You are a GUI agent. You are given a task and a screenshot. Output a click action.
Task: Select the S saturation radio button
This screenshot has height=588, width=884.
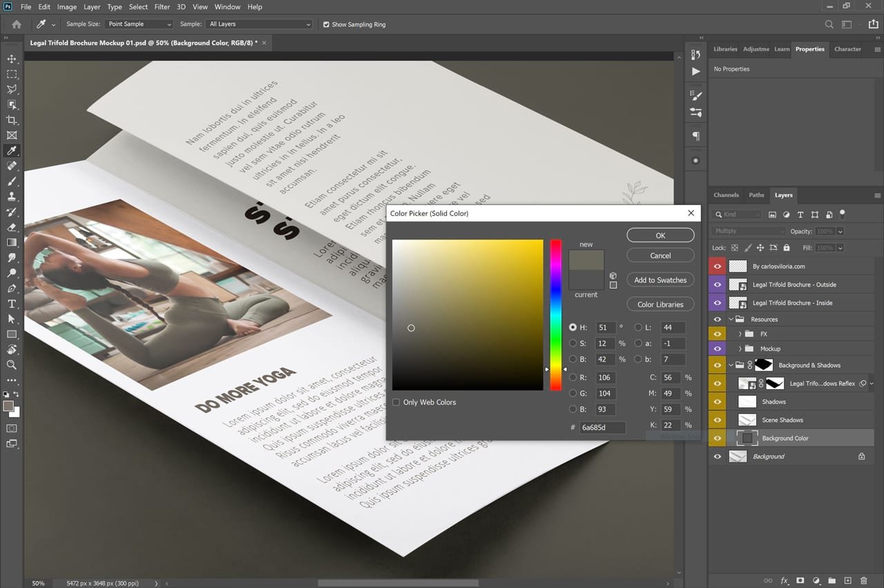(x=573, y=343)
